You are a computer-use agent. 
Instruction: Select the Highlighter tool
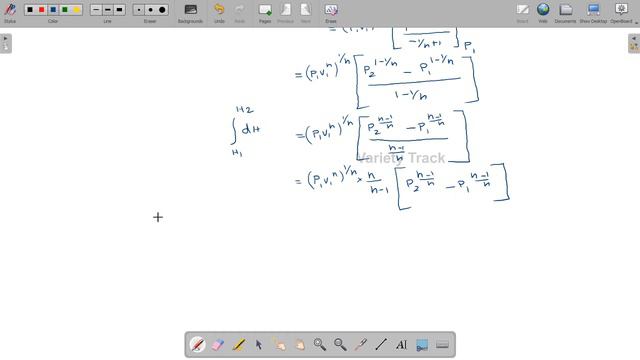coord(238,345)
